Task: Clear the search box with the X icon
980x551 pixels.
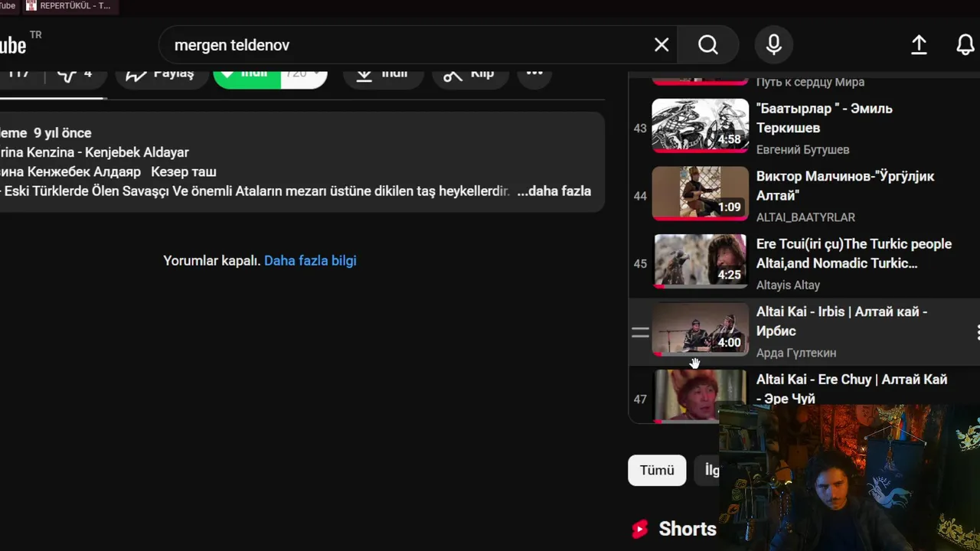Action: click(661, 45)
